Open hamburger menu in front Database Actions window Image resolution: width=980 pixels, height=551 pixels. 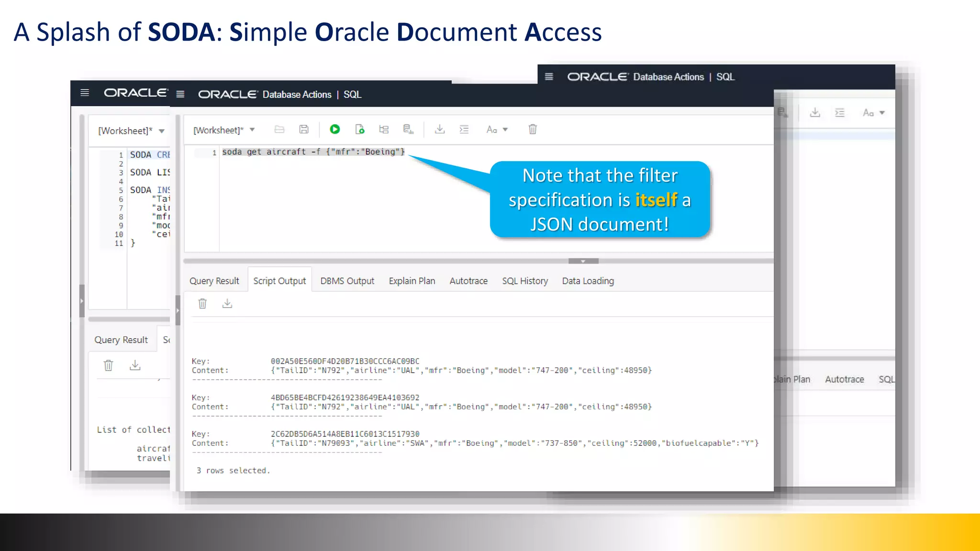click(180, 94)
